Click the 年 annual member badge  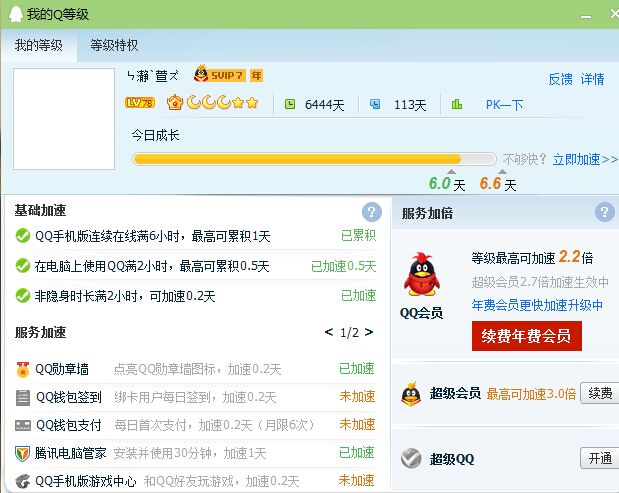point(257,75)
